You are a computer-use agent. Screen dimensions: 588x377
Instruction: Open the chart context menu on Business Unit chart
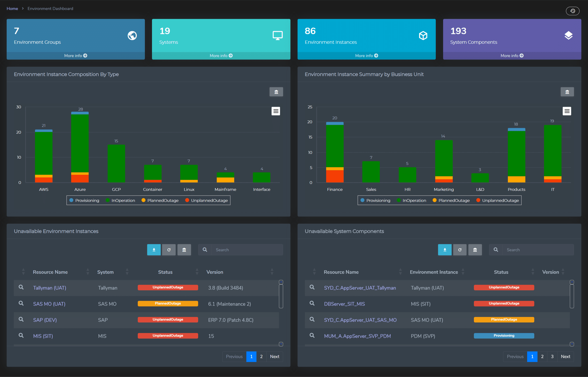(567, 111)
